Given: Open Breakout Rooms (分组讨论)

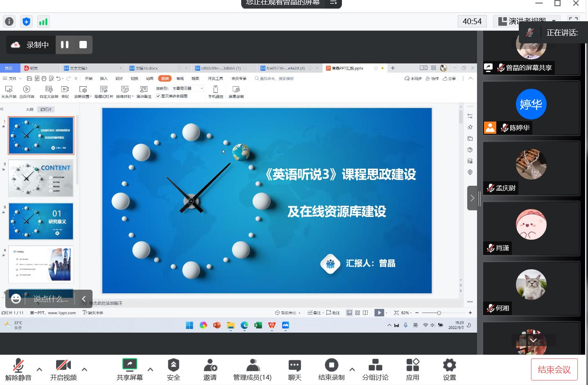Looking at the screenshot, I should 375,365.
